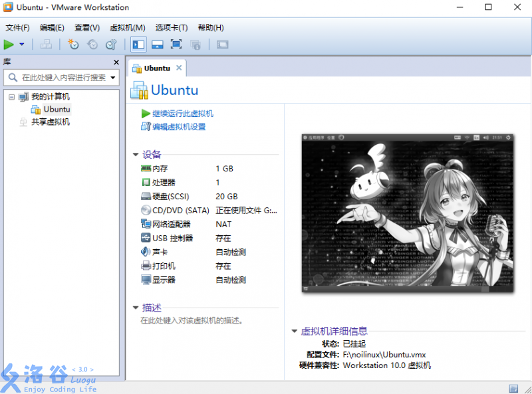Open the snapshot manager toolbar icon
The width and height of the screenshot is (532, 394).
(x=111, y=45)
